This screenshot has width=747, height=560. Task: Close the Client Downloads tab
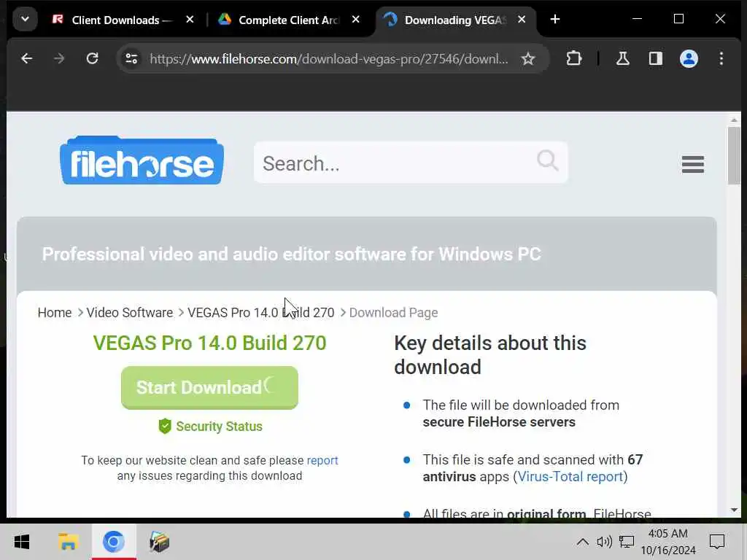click(x=190, y=20)
